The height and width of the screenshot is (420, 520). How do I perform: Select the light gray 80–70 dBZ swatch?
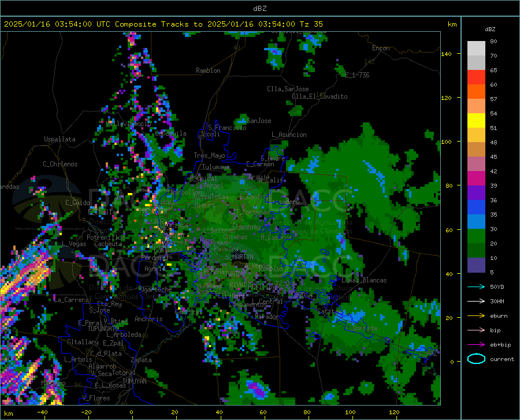[476, 49]
